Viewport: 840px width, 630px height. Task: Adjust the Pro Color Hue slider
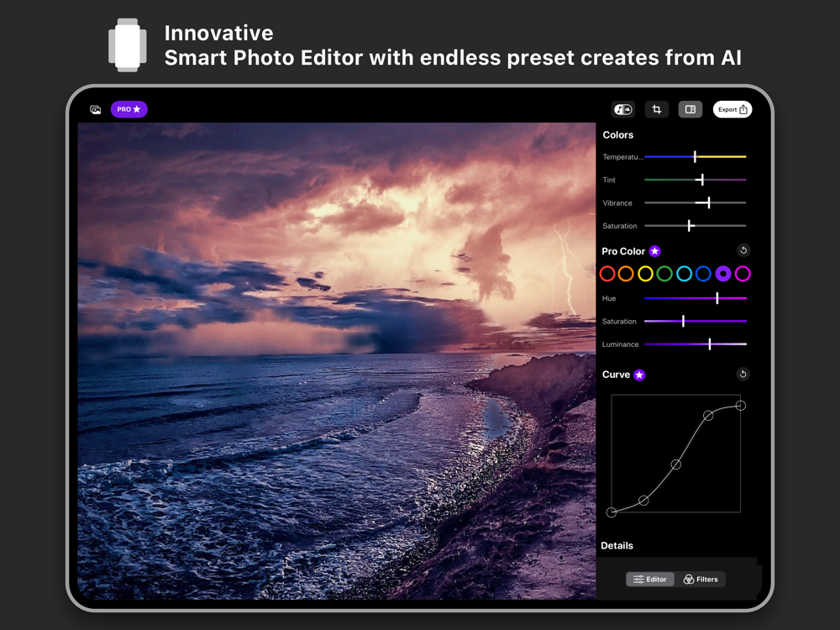click(x=696, y=298)
